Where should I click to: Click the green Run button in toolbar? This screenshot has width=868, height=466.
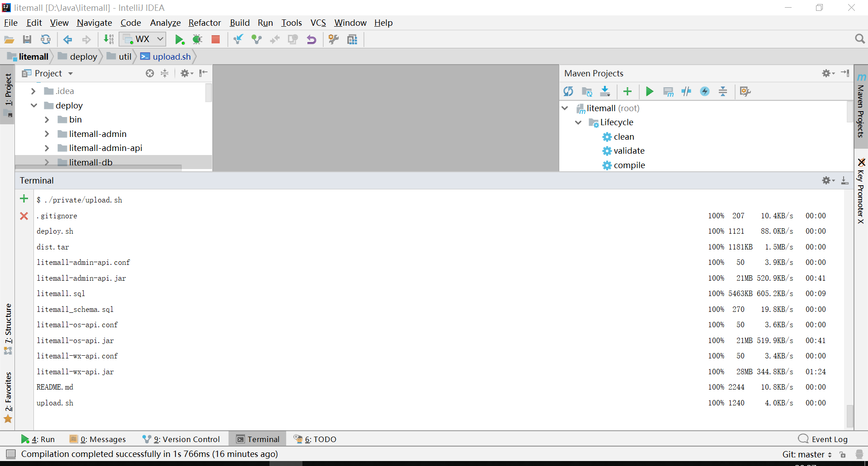tap(179, 40)
